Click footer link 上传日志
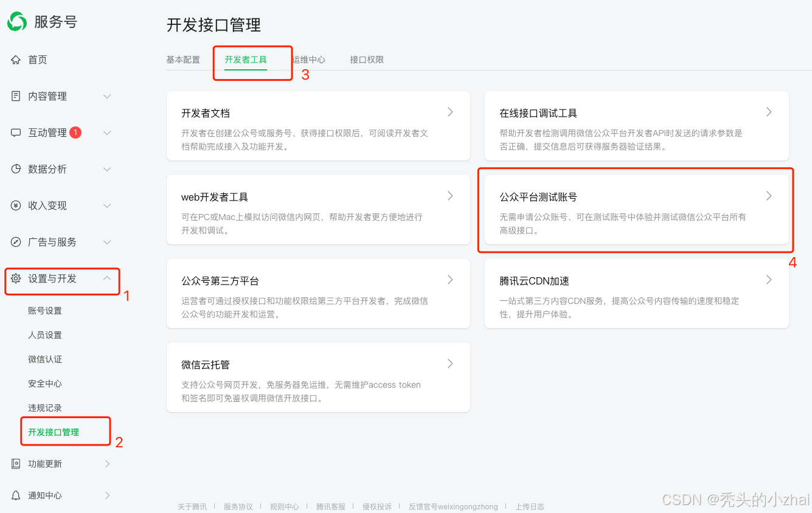 [x=530, y=506]
